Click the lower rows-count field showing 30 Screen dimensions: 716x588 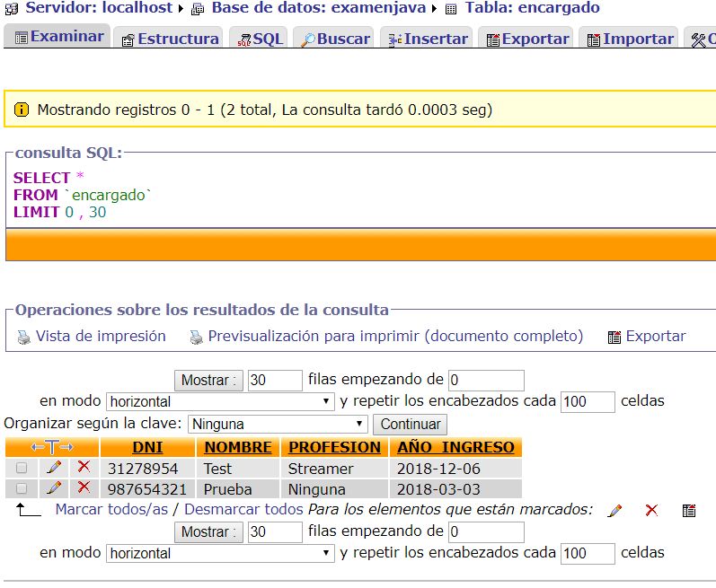275,531
